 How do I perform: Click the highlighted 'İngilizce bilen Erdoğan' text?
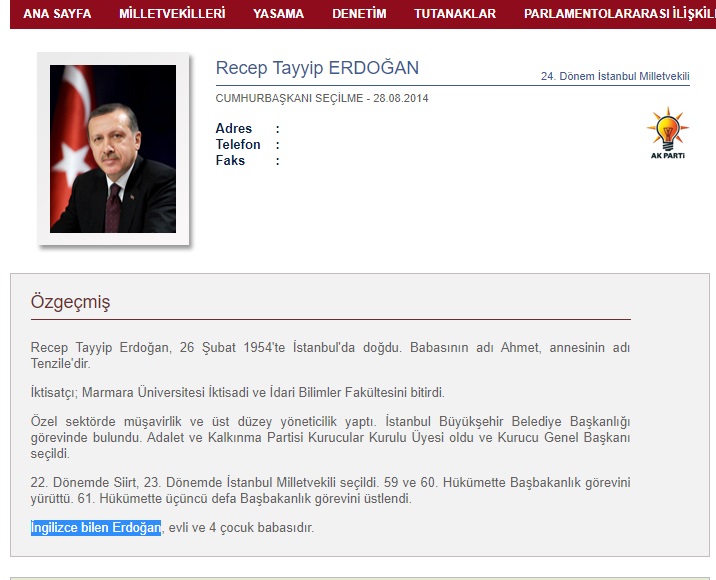point(96,527)
